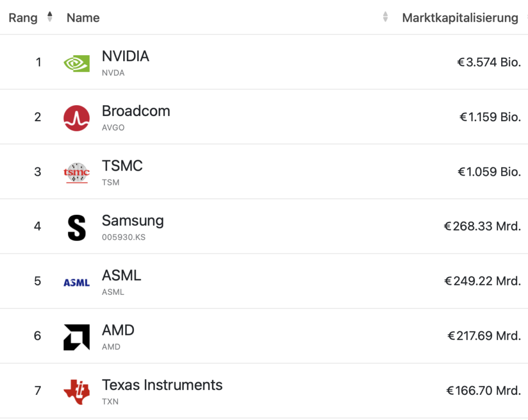The width and height of the screenshot is (528, 420).
Task: Click ASML market cap €249.22 Mrd.
Action: 482,281
